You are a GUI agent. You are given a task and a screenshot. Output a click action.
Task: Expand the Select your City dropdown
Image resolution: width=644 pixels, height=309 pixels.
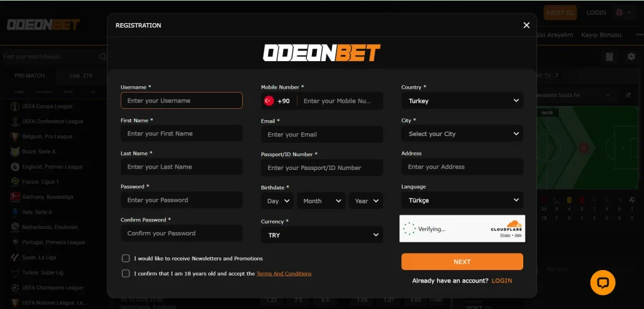pos(462,134)
